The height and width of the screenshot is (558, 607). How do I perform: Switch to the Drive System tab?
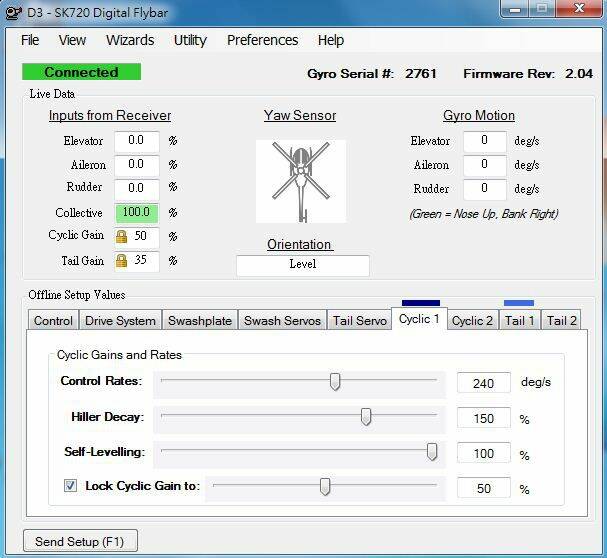(x=120, y=321)
